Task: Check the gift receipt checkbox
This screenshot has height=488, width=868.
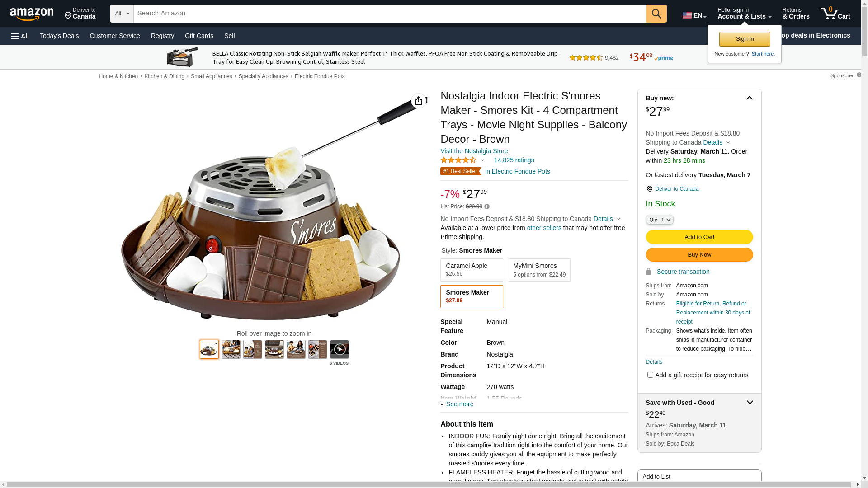Action: pyautogui.click(x=650, y=375)
